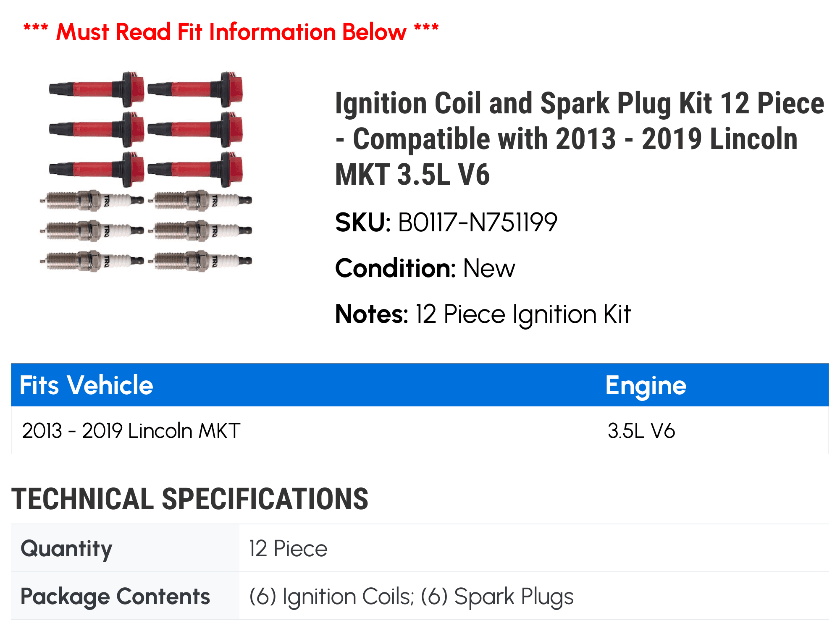Click the top-left red ignition coil in image
Screen dimensions: 840x631
(x=97, y=89)
